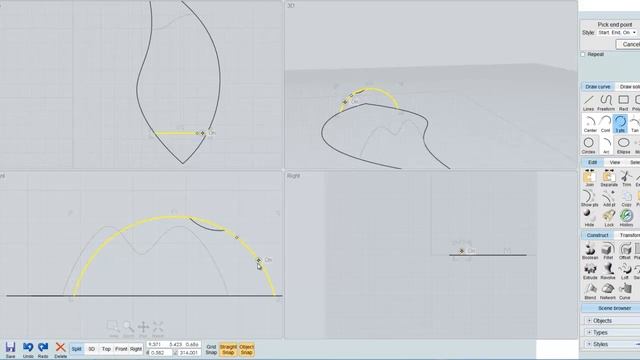
Task: Use the Extrude tool
Action: [x=590, y=271]
